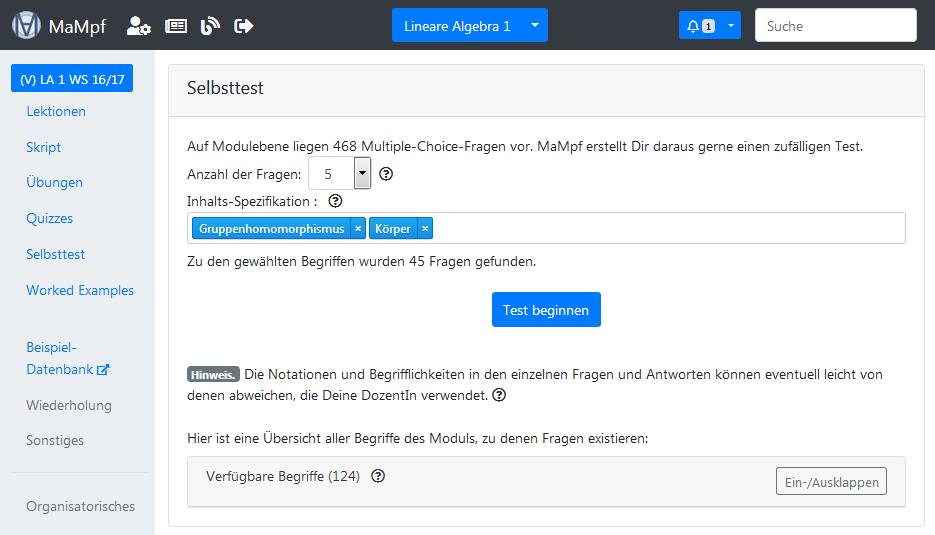Open the number of questions dropdown

pyautogui.click(x=362, y=174)
